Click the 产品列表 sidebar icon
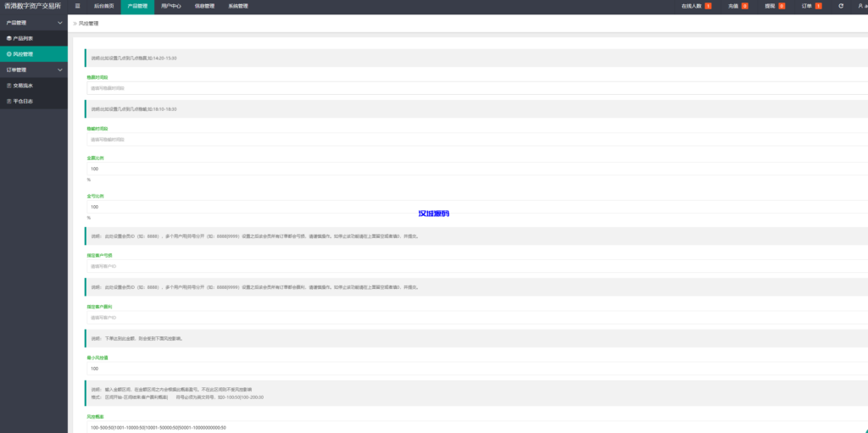This screenshot has height=433, width=868. pos(8,38)
